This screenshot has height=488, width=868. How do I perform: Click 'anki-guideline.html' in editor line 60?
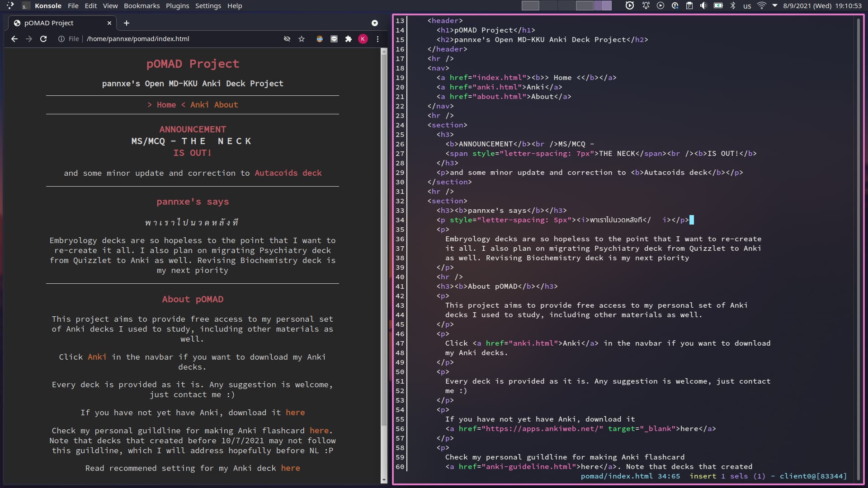click(529, 467)
